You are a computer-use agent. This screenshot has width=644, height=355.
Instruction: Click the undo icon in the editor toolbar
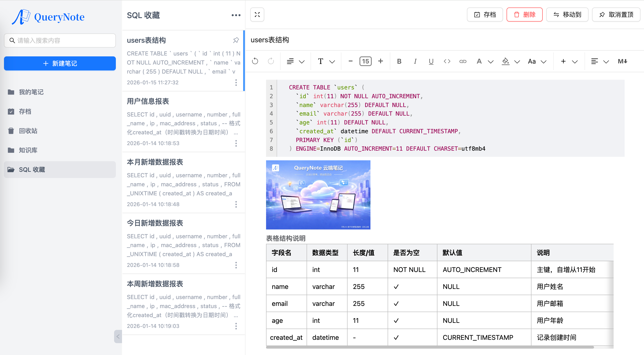[x=255, y=61]
